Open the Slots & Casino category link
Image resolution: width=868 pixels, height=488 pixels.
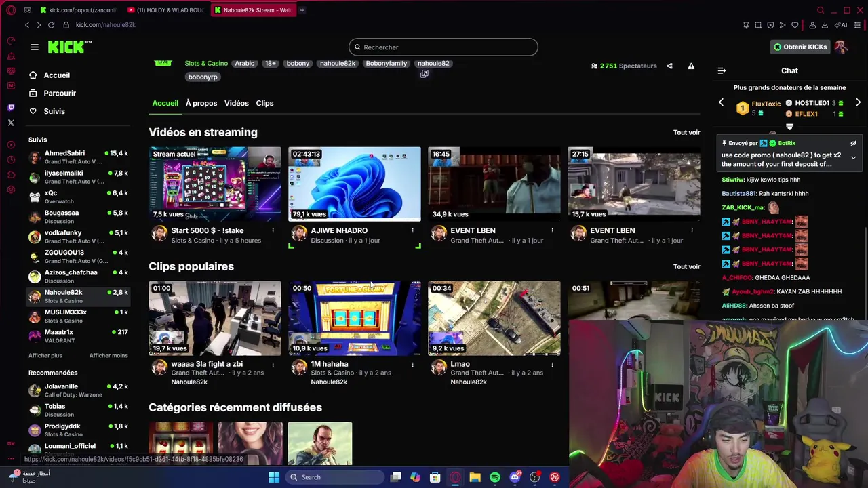pos(206,63)
